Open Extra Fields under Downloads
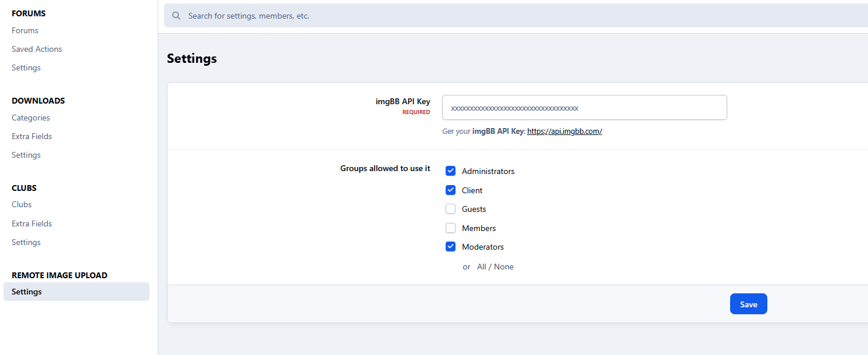This screenshot has width=868, height=355. pyautogui.click(x=32, y=136)
